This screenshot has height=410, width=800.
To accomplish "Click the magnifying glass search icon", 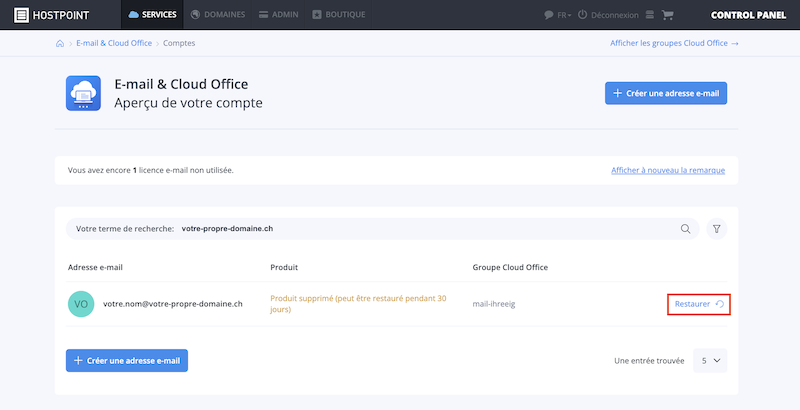I will tap(685, 229).
